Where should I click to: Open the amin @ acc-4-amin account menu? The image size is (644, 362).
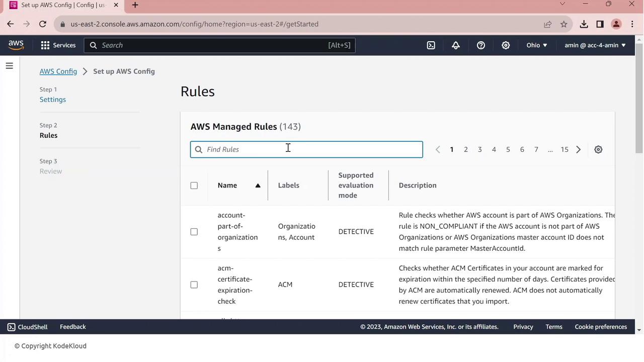595,45
